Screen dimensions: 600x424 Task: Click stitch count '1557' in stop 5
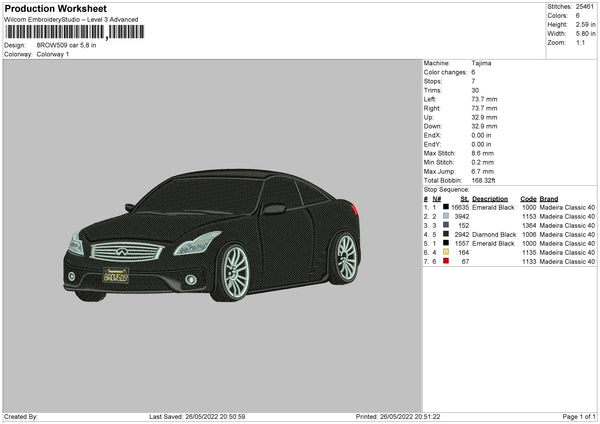pyautogui.click(x=461, y=243)
